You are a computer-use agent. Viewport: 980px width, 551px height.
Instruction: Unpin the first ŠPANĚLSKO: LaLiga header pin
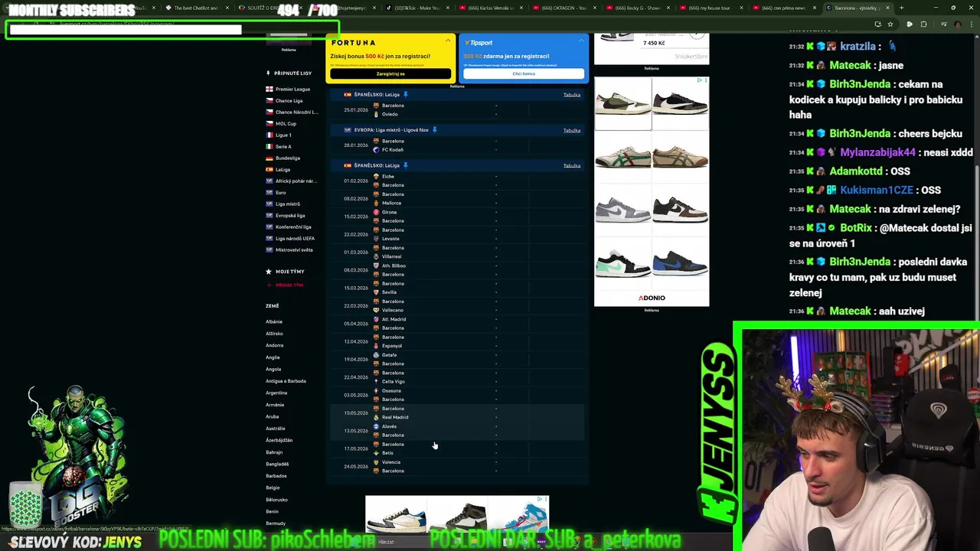(x=406, y=94)
